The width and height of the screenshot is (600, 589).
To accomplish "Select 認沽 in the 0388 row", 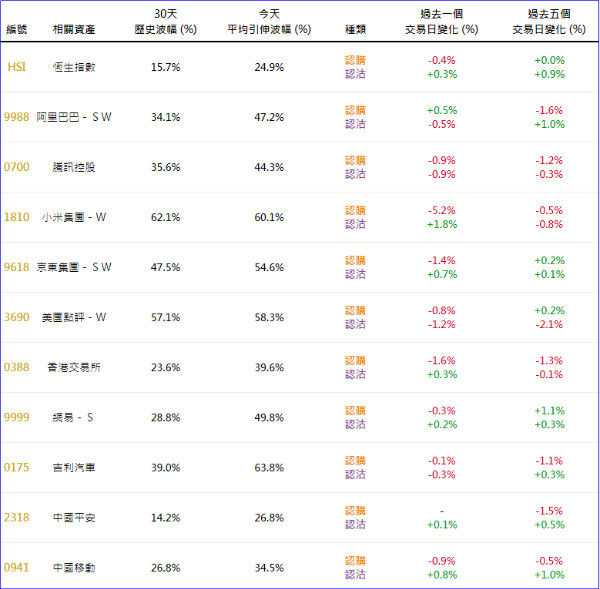I will (355, 374).
